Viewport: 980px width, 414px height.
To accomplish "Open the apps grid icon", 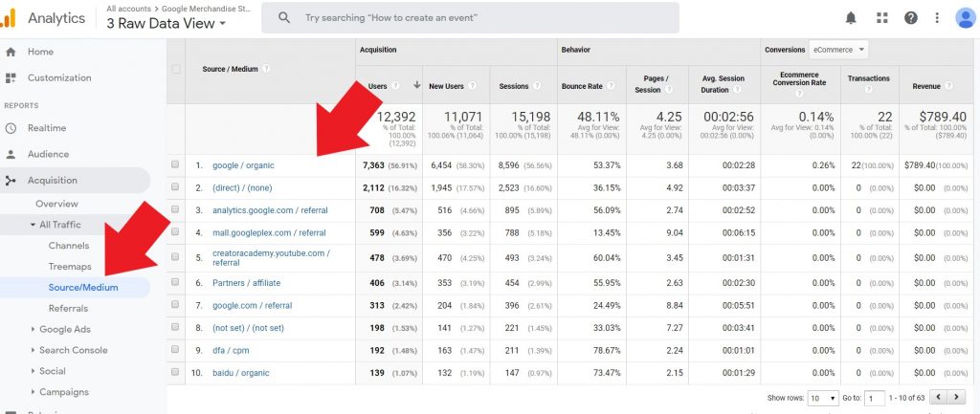I will pos(881,18).
